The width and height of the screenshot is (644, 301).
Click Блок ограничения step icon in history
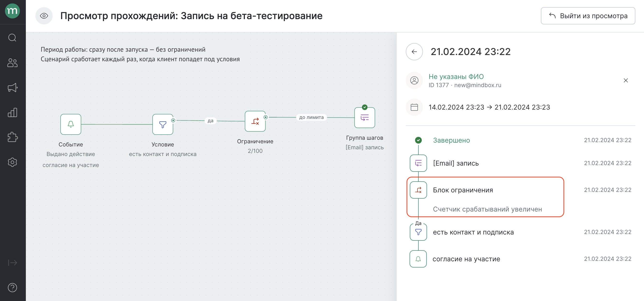pos(418,190)
